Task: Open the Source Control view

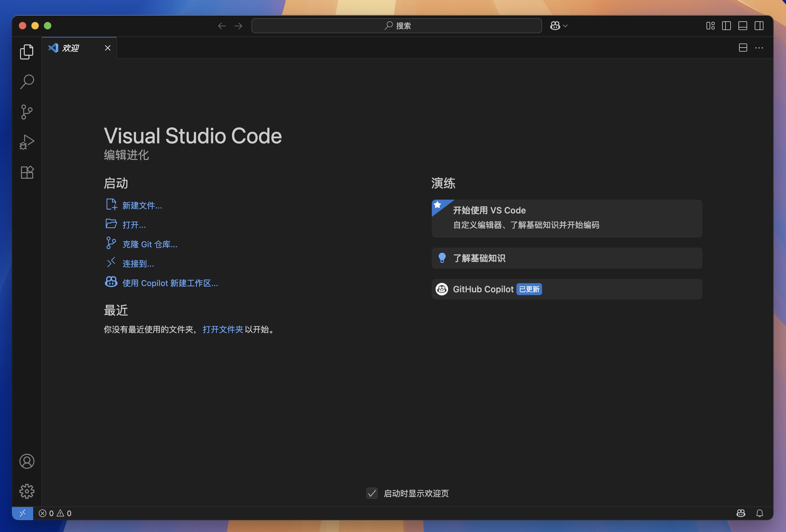Action: [27, 112]
